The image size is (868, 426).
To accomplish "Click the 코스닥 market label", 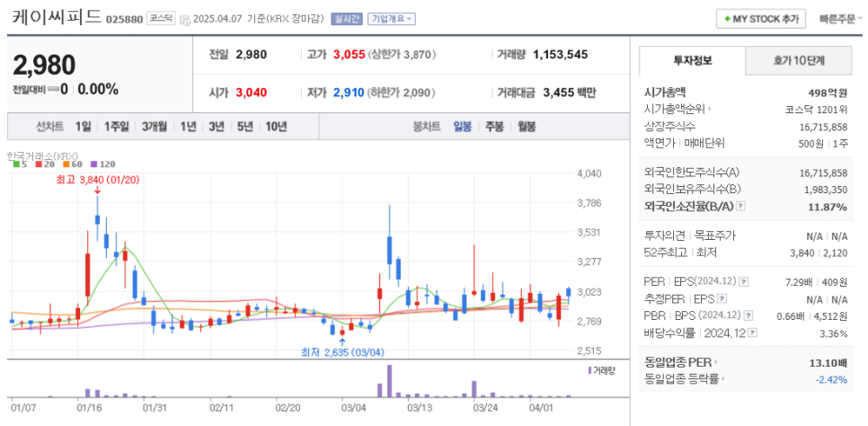I will pos(161,18).
